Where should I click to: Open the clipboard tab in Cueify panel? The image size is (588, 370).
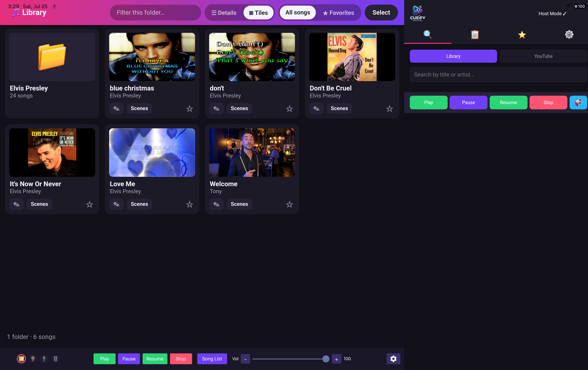point(475,35)
